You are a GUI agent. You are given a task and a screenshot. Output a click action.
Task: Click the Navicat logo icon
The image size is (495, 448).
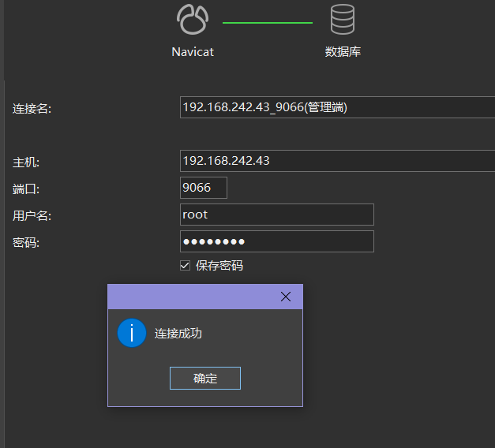click(x=193, y=19)
